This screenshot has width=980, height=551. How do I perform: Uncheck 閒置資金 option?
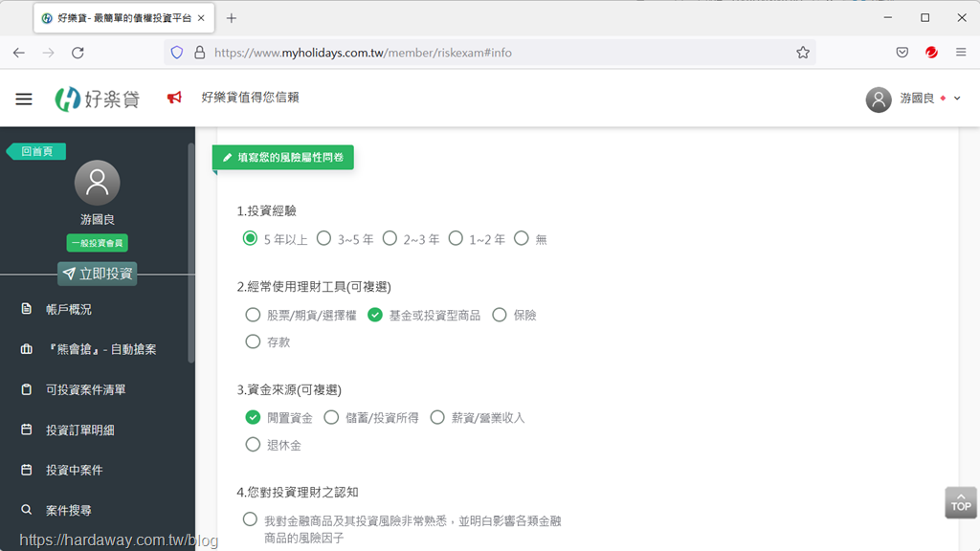point(253,417)
